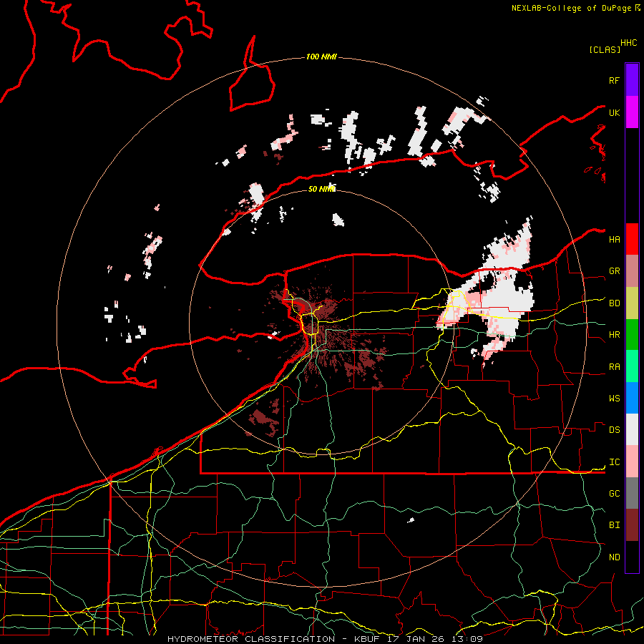Click the ND black legend swatch

[632, 557]
